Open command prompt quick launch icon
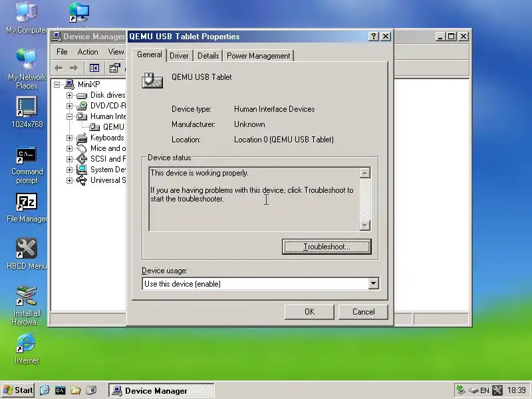Screen dimensions: 532x399 (x=60, y=390)
